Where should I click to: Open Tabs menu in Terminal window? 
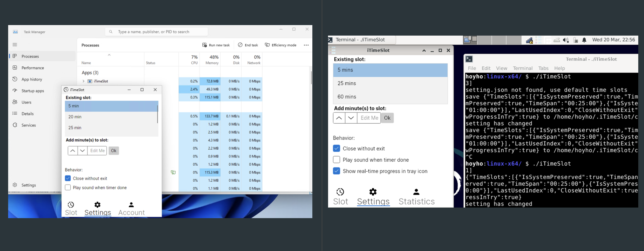(x=543, y=68)
